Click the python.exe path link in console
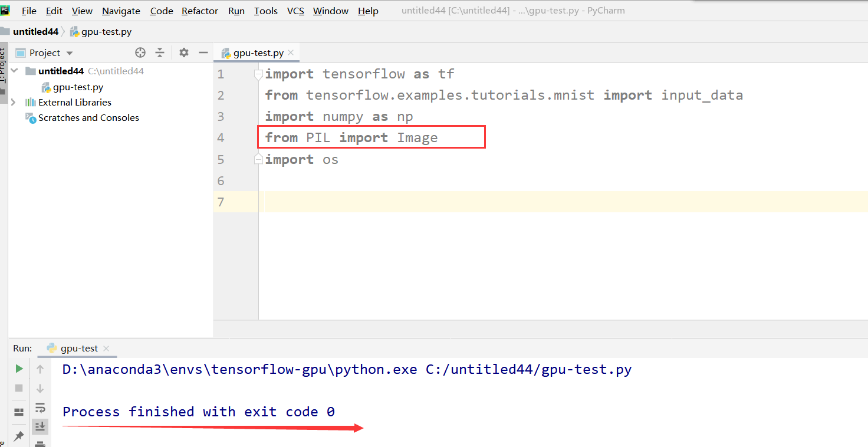 pos(236,369)
